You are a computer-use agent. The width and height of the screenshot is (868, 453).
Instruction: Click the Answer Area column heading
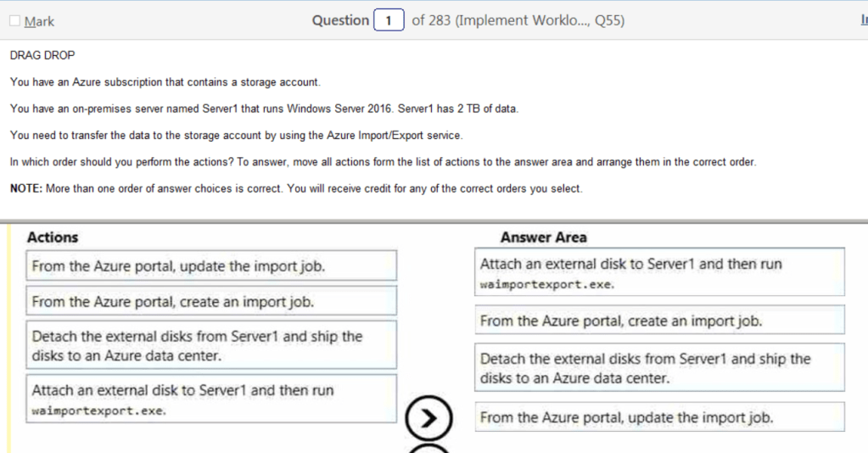click(543, 238)
